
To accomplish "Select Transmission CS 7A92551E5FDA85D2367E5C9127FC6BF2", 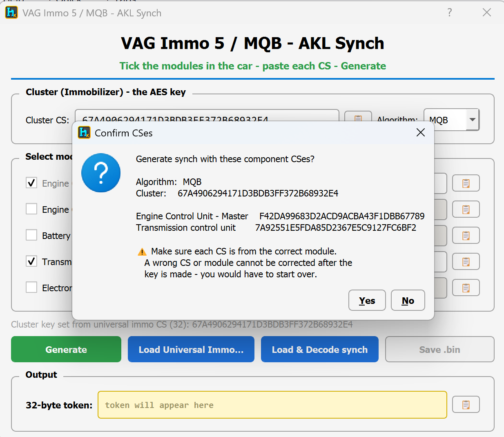I will (x=336, y=227).
